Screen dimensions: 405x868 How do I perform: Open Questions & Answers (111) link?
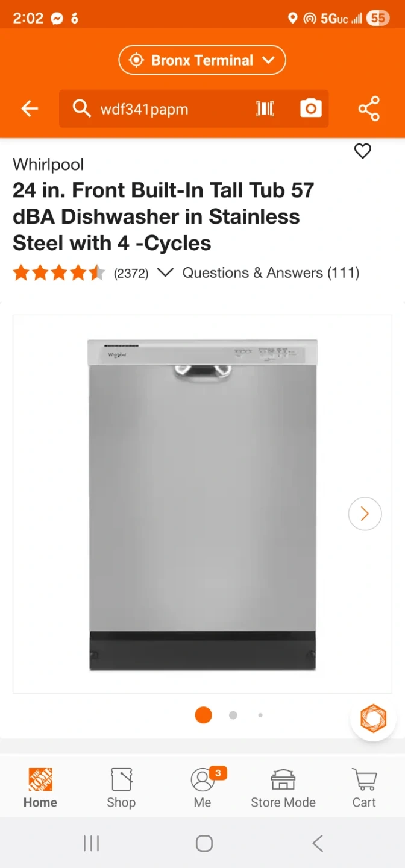[271, 273]
